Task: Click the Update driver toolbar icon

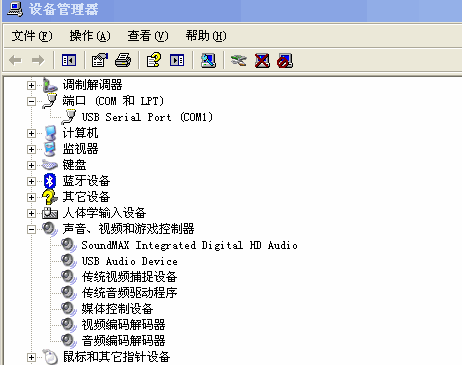Action: [239, 60]
